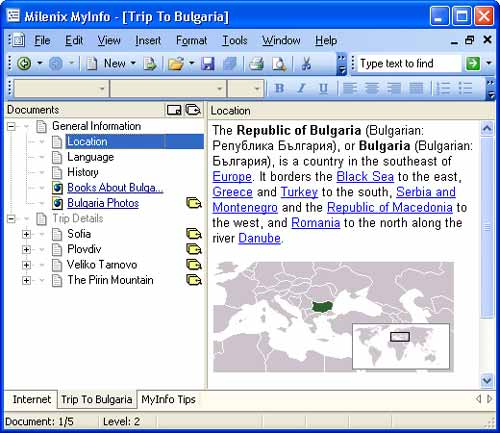Collapse the General Information tree node

(x=11, y=126)
